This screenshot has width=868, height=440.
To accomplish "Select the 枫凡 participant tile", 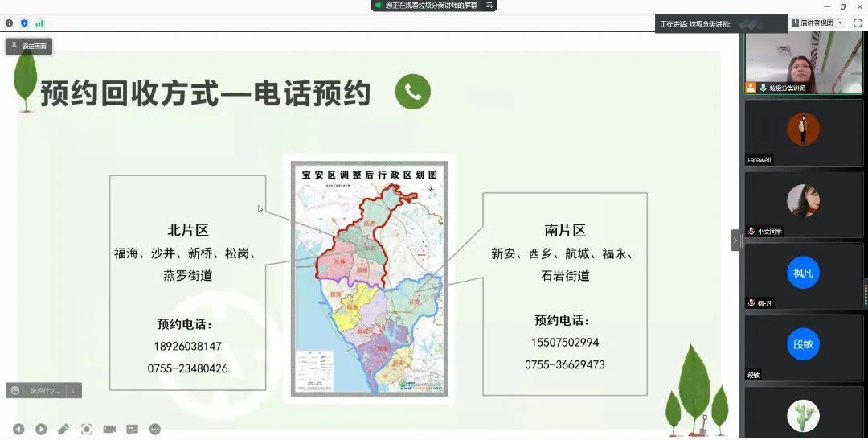I will (803, 274).
